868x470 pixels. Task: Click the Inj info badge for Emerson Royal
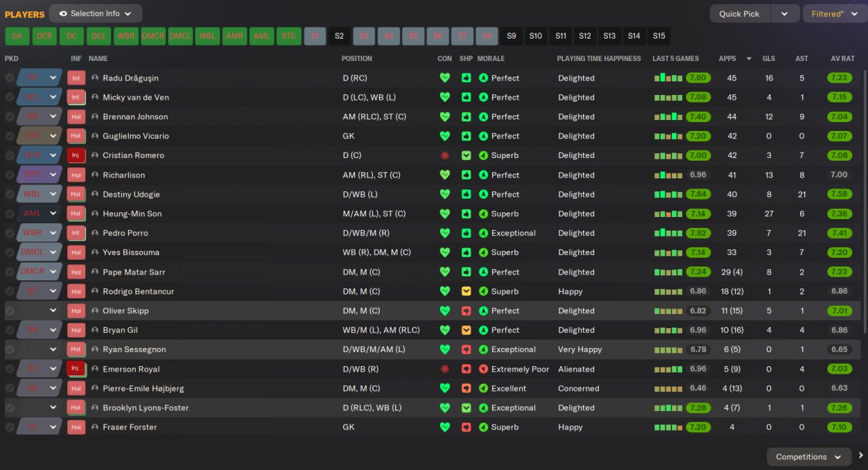coord(76,369)
